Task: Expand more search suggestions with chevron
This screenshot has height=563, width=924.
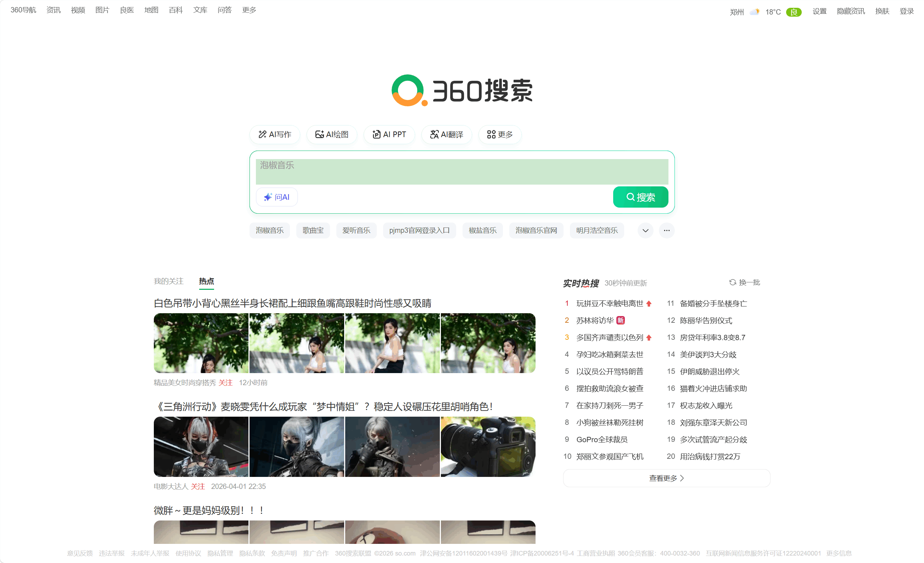Action: (x=645, y=230)
